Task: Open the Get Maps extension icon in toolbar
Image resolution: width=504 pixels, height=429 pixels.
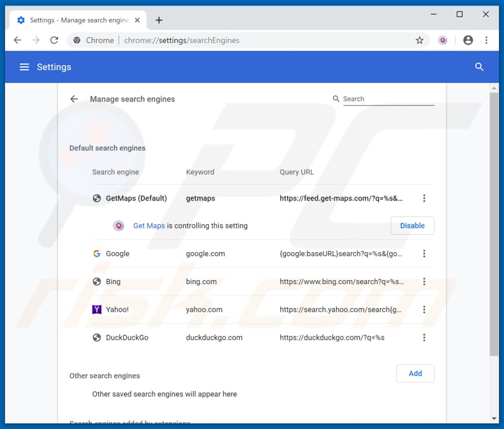Action: [443, 40]
